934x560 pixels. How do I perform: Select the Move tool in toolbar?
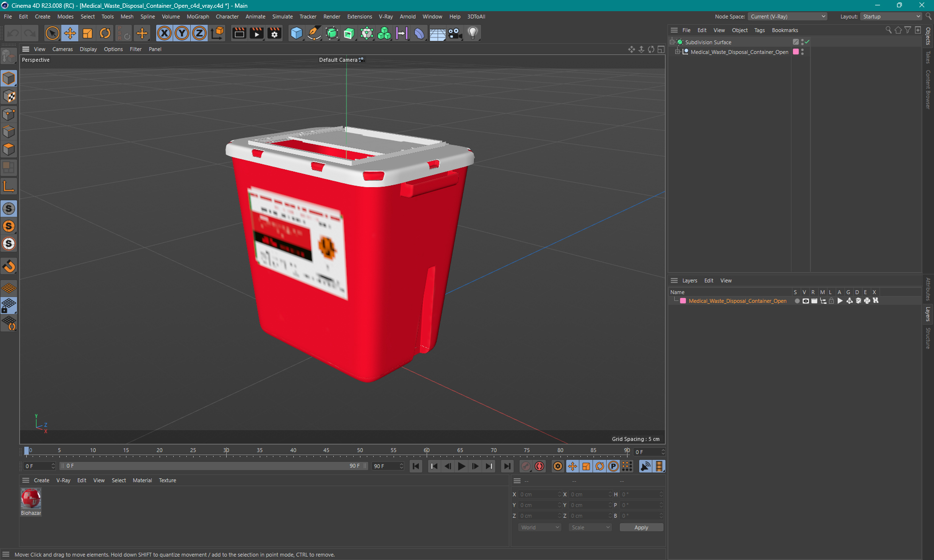(x=70, y=33)
